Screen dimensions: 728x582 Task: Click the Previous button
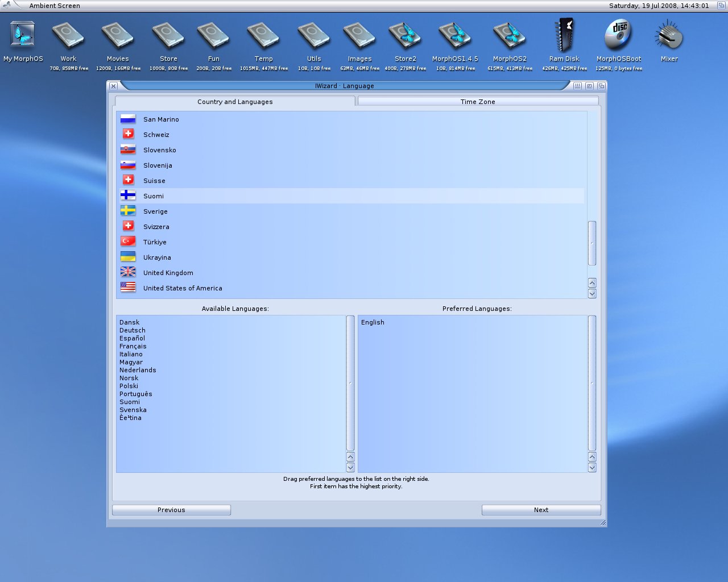171,510
